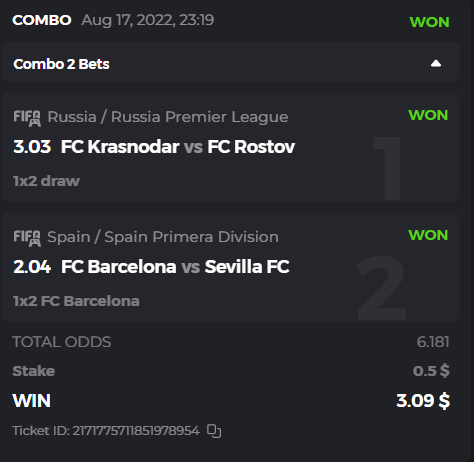
Task: Click the COMBO label at top
Action: pos(42,20)
